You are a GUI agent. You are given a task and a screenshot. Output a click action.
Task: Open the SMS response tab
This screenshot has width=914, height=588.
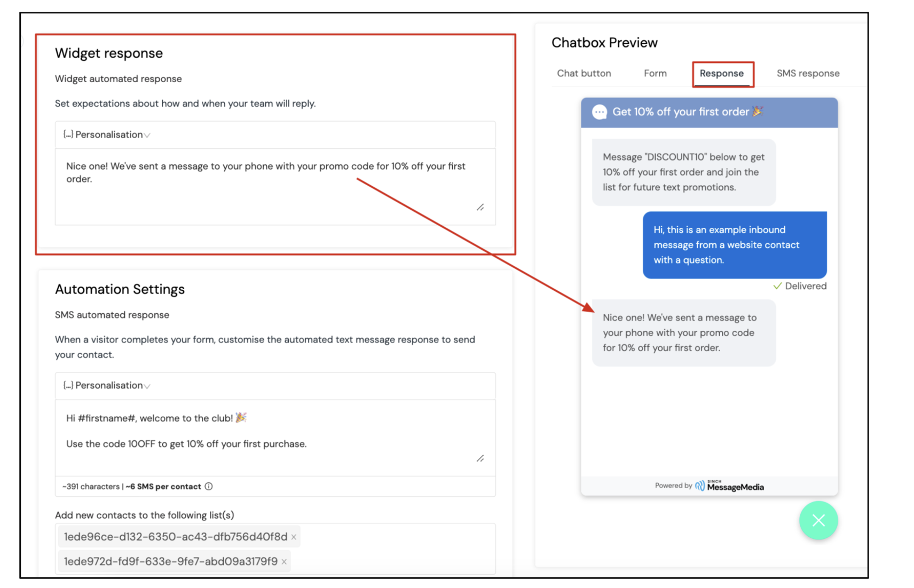click(x=808, y=73)
